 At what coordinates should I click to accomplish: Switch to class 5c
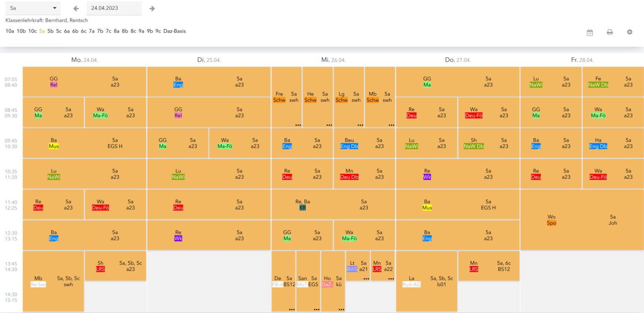coord(59,31)
